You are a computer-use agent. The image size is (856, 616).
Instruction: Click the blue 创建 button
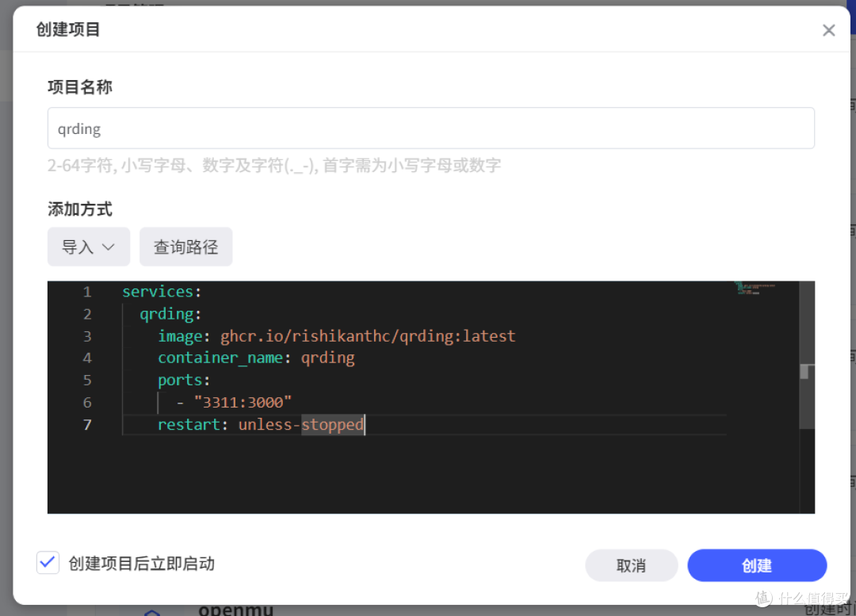pyautogui.click(x=757, y=565)
